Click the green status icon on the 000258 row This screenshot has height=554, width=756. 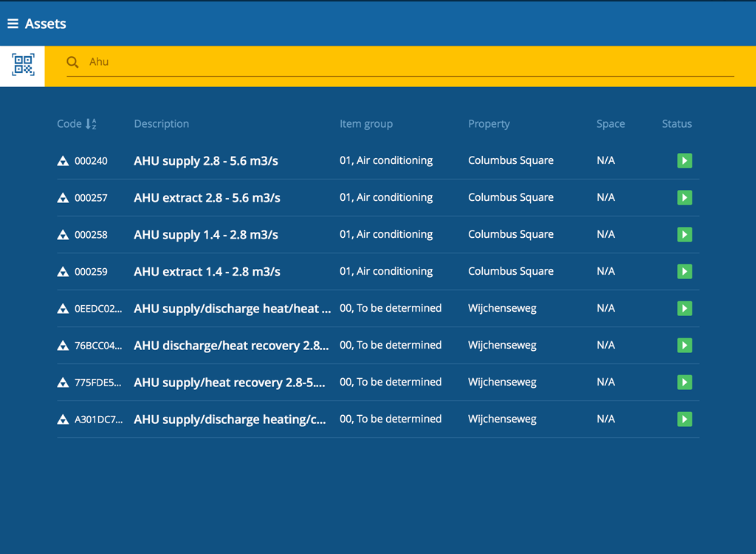pos(684,234)
